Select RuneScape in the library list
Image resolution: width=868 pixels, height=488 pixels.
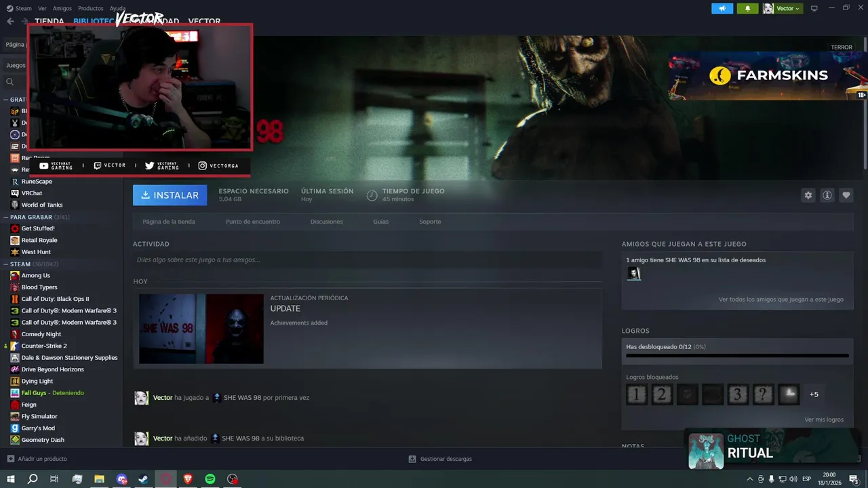(37, 182)
